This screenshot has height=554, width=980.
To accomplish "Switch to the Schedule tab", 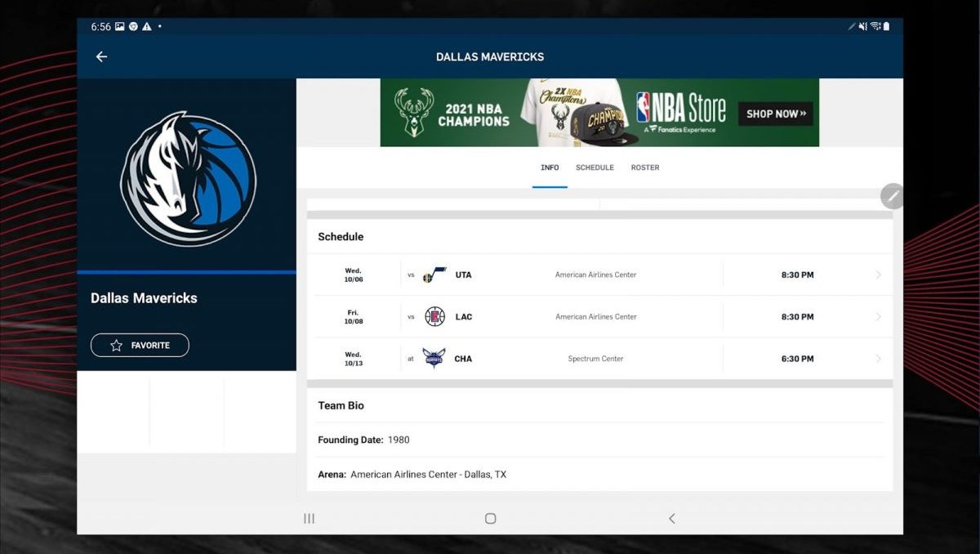I will coord(595,168).
